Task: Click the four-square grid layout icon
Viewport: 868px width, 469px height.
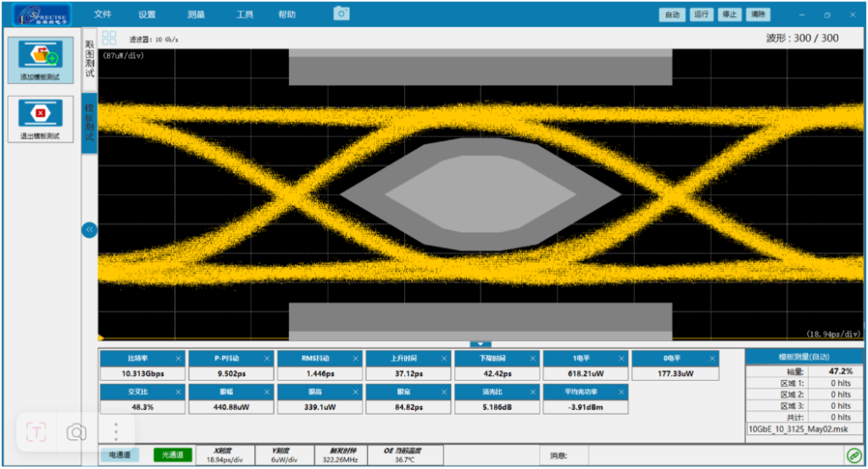Action: (x=109, y=38)
